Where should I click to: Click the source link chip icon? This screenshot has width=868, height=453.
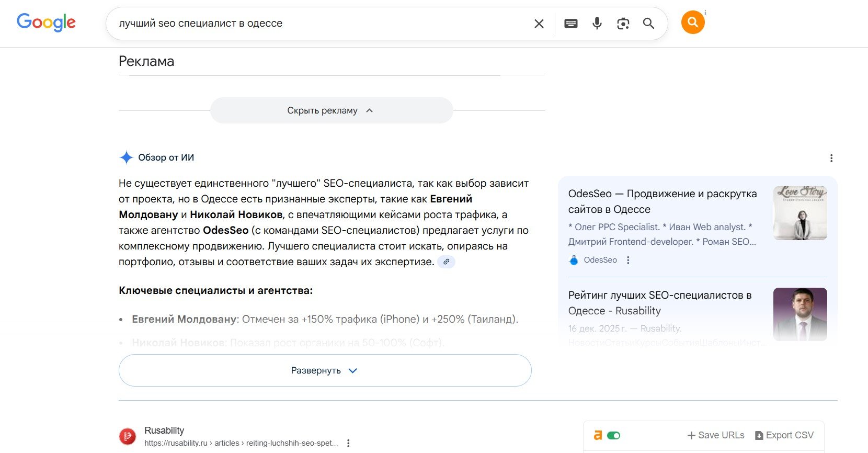446,262
